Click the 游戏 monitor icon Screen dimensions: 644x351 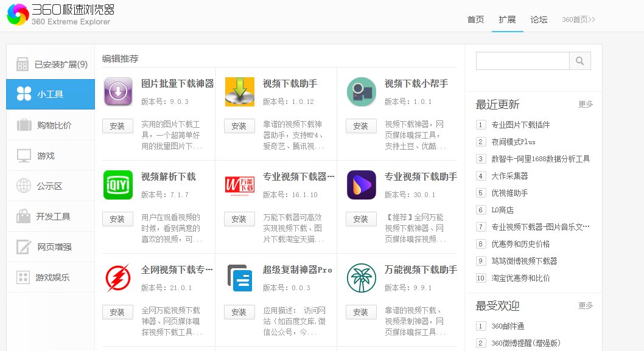point(24,156)
